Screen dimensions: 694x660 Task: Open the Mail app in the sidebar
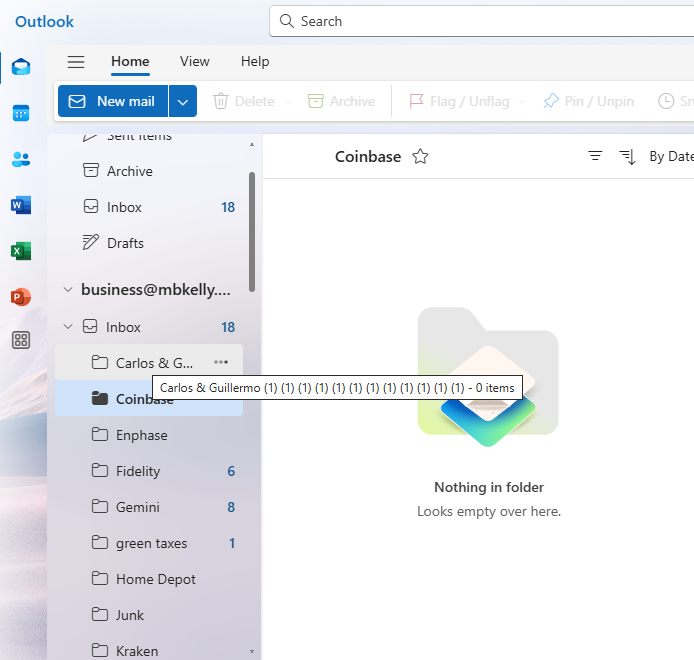[21, 67]
